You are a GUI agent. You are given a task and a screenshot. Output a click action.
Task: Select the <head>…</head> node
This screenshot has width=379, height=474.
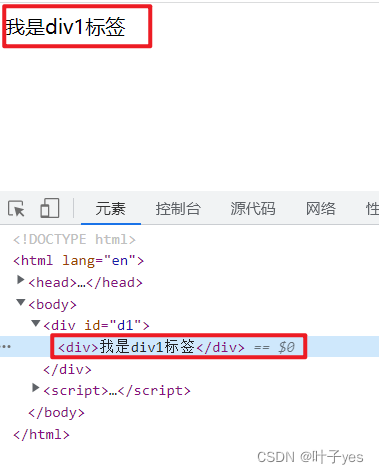pyautogui.click(x=85, y=282)
